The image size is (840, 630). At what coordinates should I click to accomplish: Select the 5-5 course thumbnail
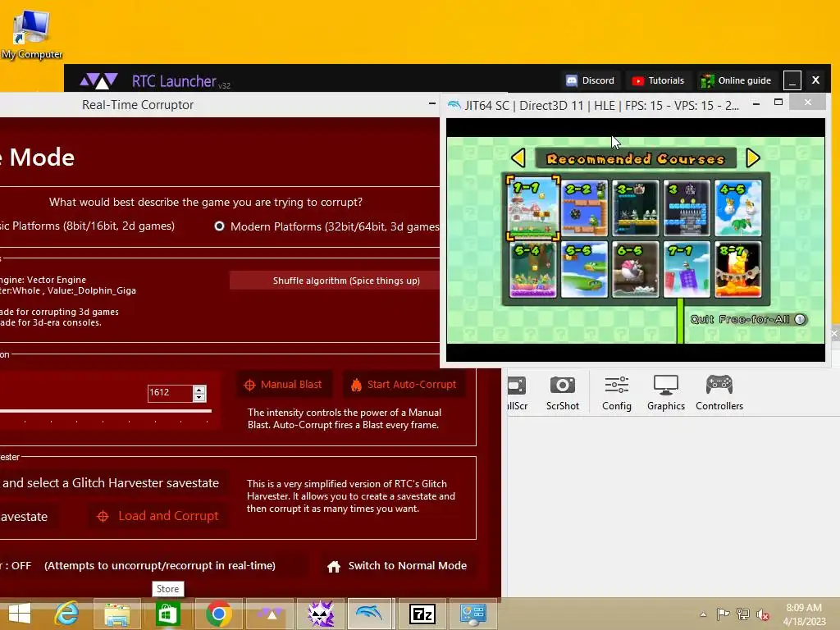(x=584, y=269)
